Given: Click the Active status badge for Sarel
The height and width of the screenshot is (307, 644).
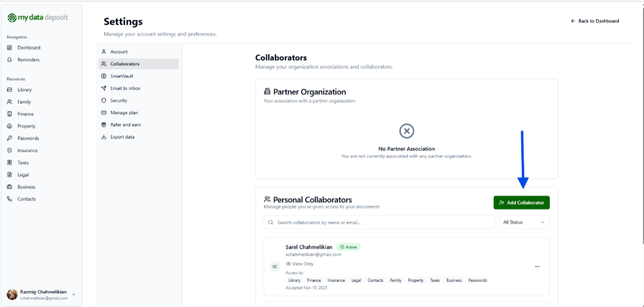Looking at the screenshot, I should pyautogui.click(x=349, y=247).
